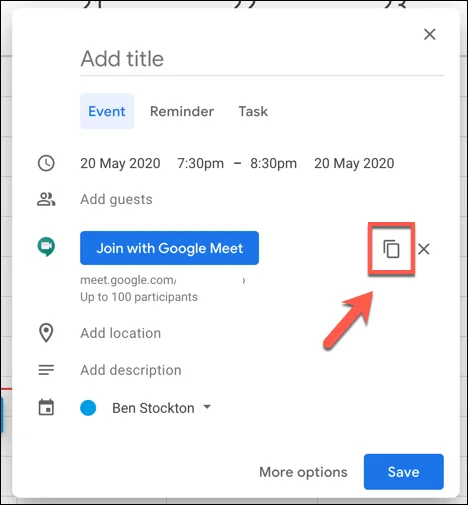Click the Add guests field
The width and height of the screenshot is (468, 505).
(116, 199)
